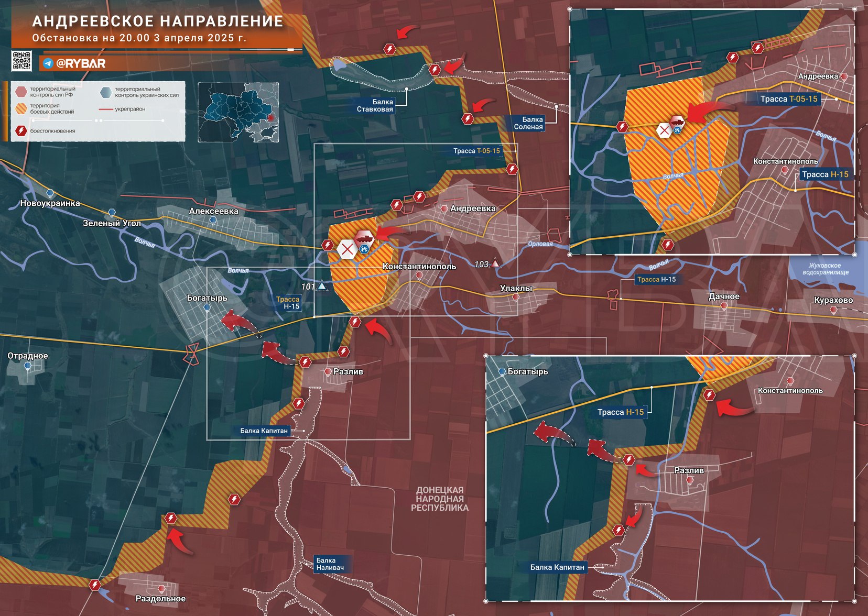Viewport: 868px width, 616px height.
Task: Click the height 103 triangle marker
Action: tap(495, 263)
